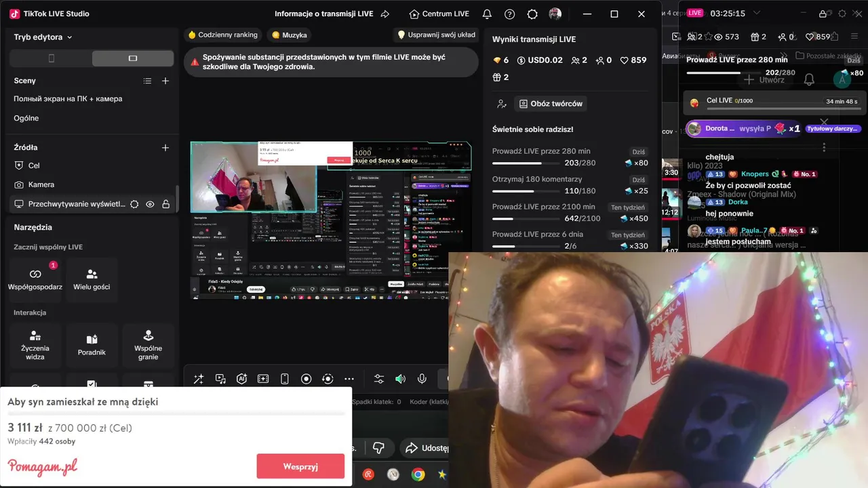Open Informacje o transmisji LIVE

coord(323,14)
